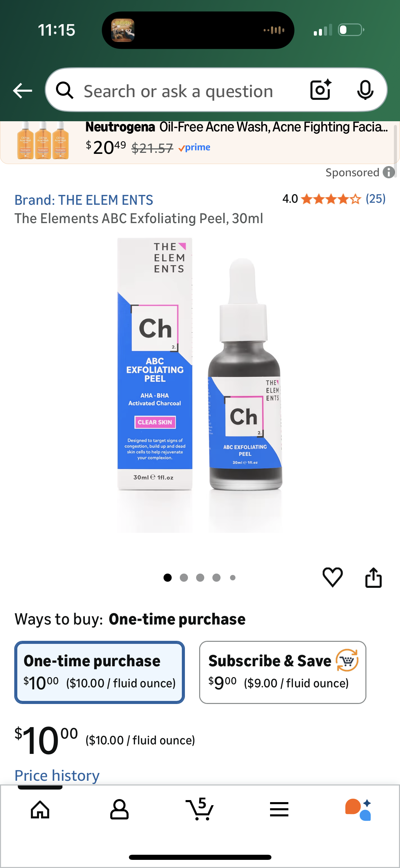This screenshot has height=868, width=400.
Task: Add product to wishlist heart icon
Action: coord(332,577)
